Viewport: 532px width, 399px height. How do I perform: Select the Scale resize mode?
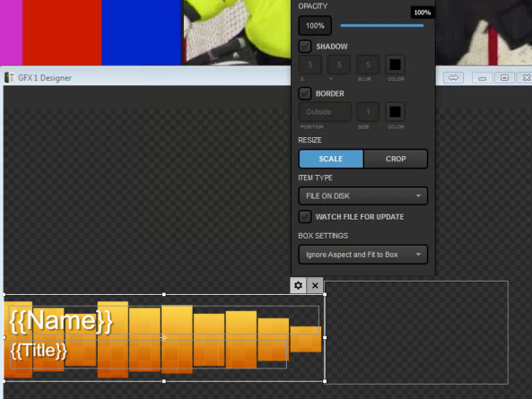click(x=331, y=159)
